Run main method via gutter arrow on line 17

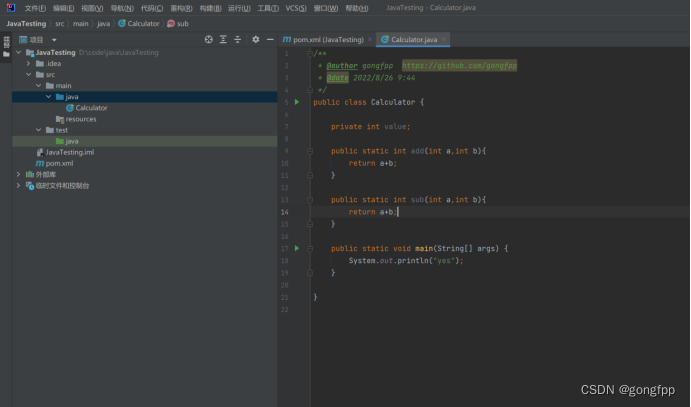click(297, 248)
